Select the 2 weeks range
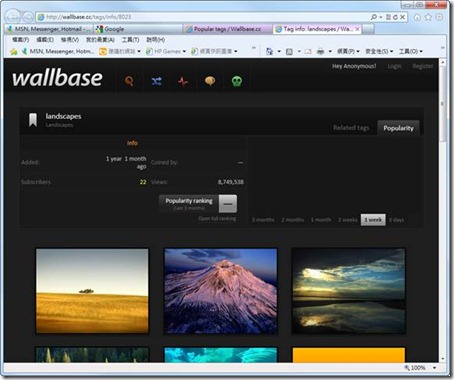The width and height of the screenshot is (454, 380). 348,220
